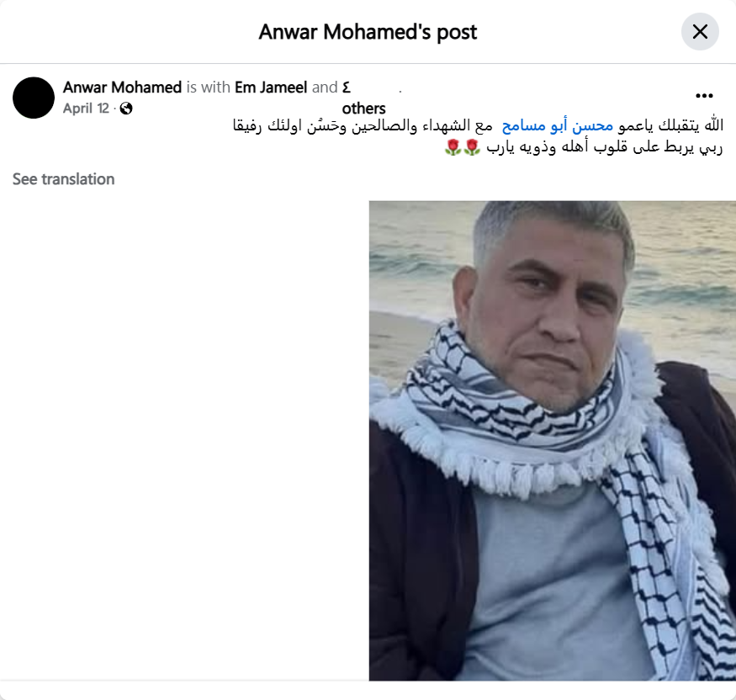Viewport: 736px width, 700px height.
Task: Close the Anwar Mohamed's post dialog
Action: click(x=699, y=32)
